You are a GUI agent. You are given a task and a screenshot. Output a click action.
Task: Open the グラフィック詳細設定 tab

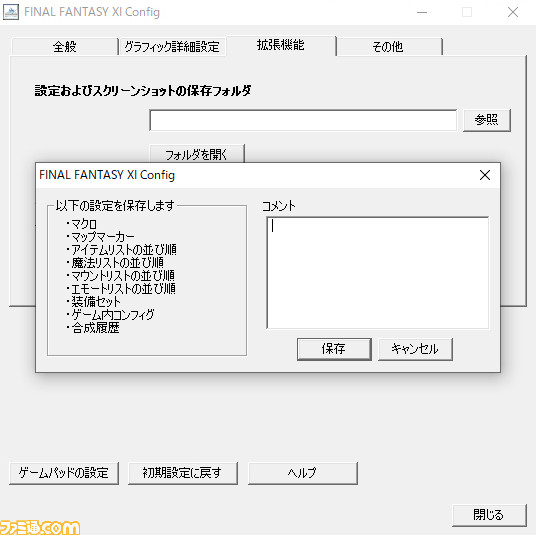(x=172, y=46)
